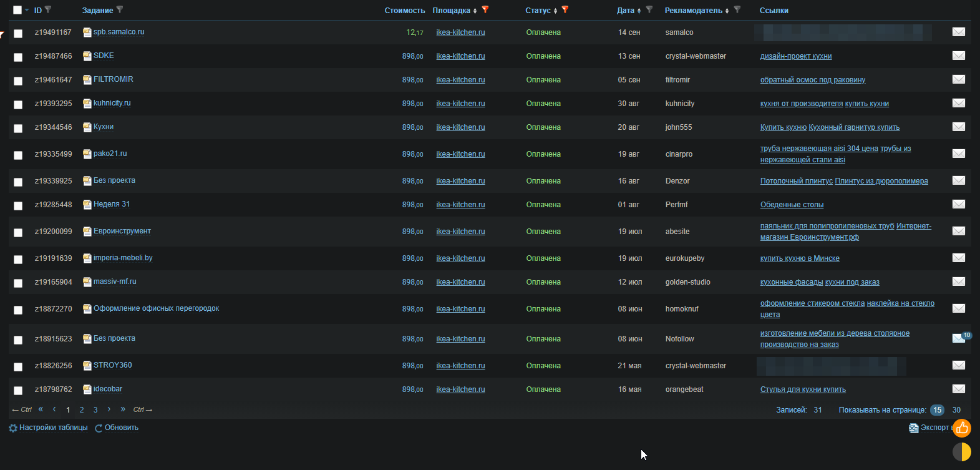This screenshot has width=980, height=470.
Task: Open the ikea-kitchen.ru link in the idecobar row
Action: coord(460,389)
